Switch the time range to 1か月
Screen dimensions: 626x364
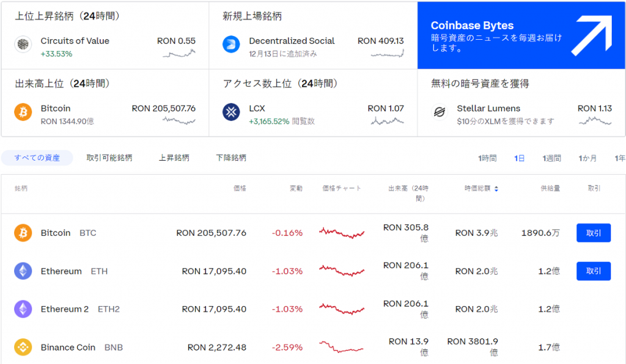587,158
